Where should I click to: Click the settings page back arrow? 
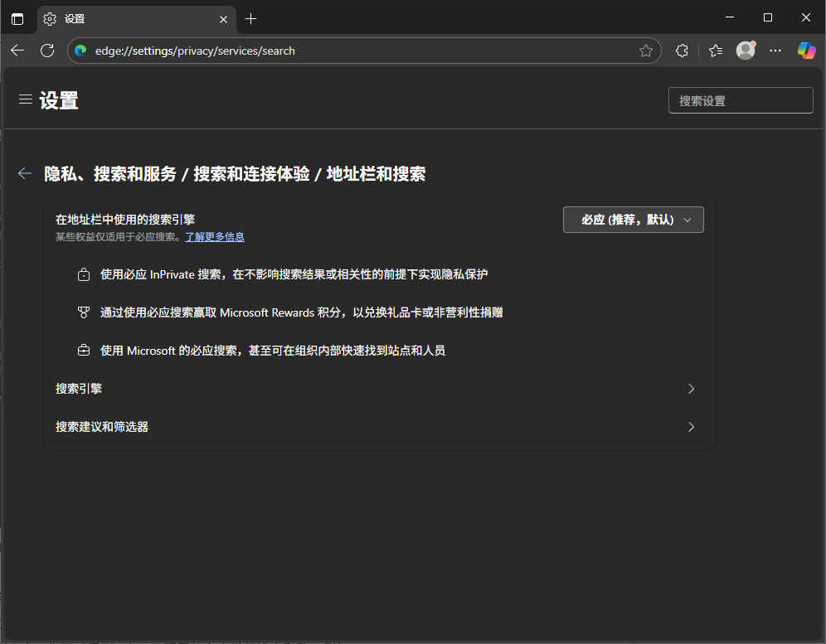pyautogui.click(x=24, y=173)
